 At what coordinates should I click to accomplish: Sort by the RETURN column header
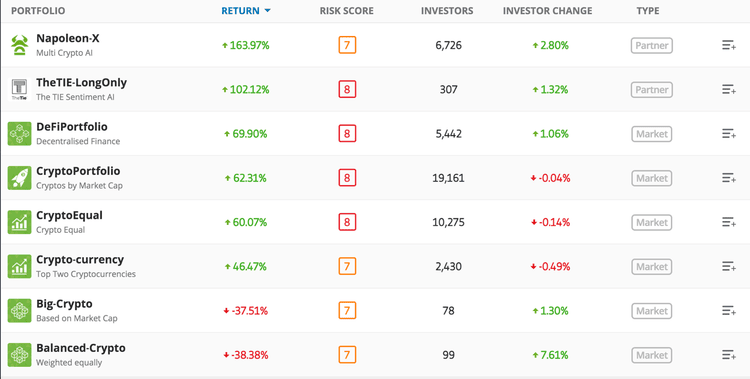point(246,11)
